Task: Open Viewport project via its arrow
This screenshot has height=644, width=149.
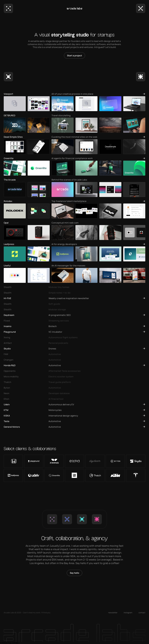Action: [144, 94]
